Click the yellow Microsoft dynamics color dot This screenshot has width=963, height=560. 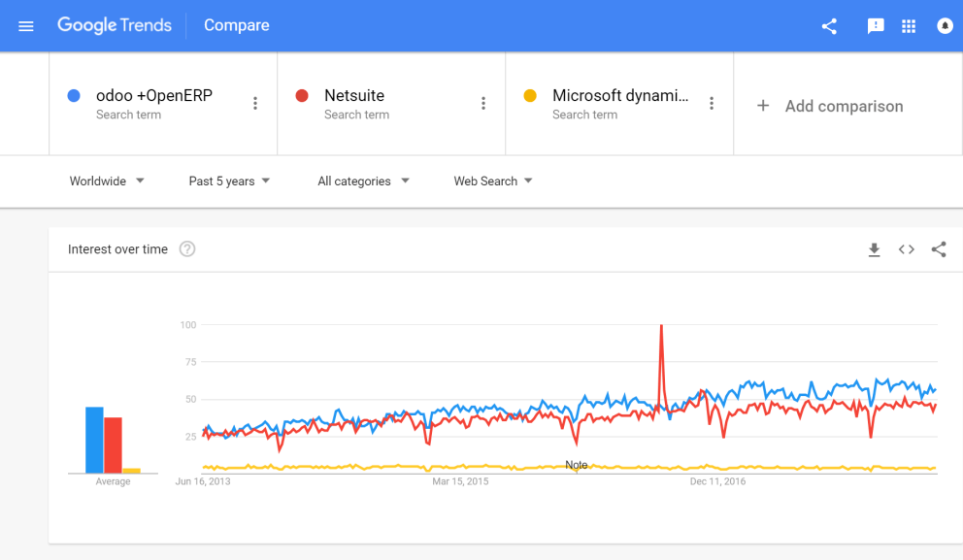coord(530,96)
